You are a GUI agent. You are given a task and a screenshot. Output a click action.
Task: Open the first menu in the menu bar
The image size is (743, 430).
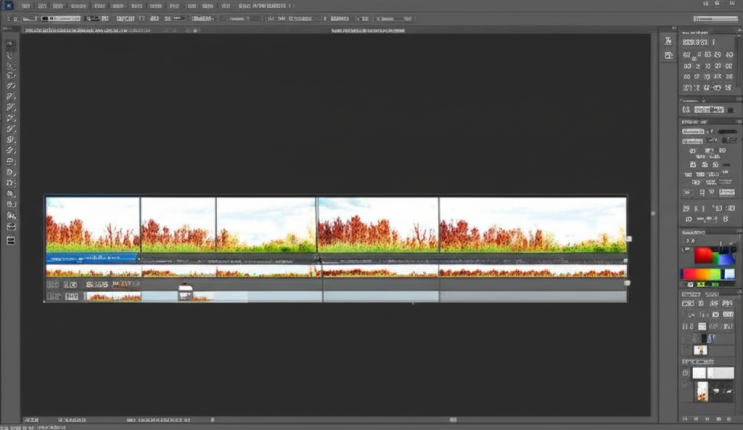click(x=26, y=5)
